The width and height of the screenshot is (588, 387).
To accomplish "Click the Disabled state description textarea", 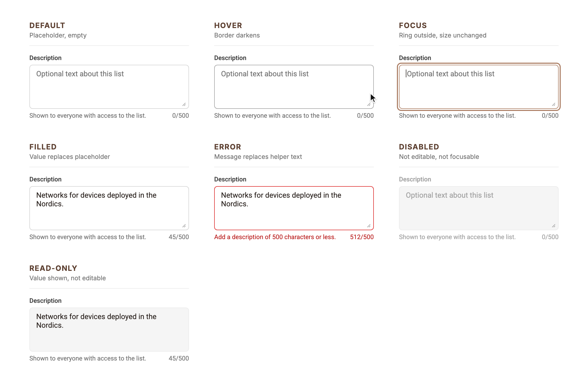I will [x=479, y=208].
